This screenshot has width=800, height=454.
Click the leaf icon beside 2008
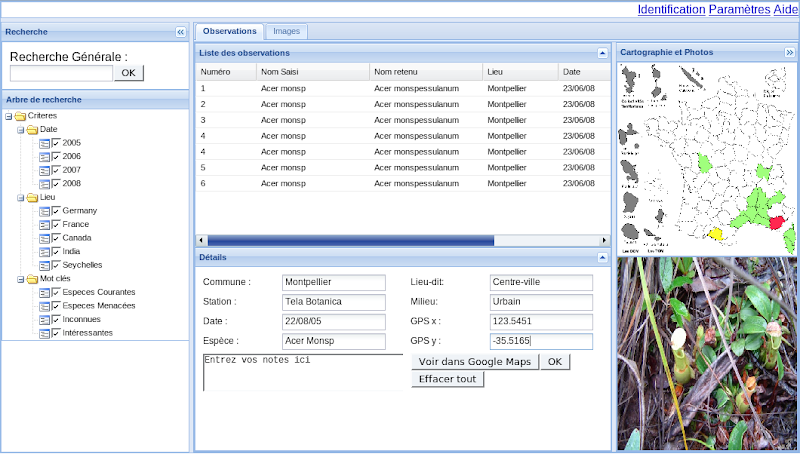click(45, 184)
